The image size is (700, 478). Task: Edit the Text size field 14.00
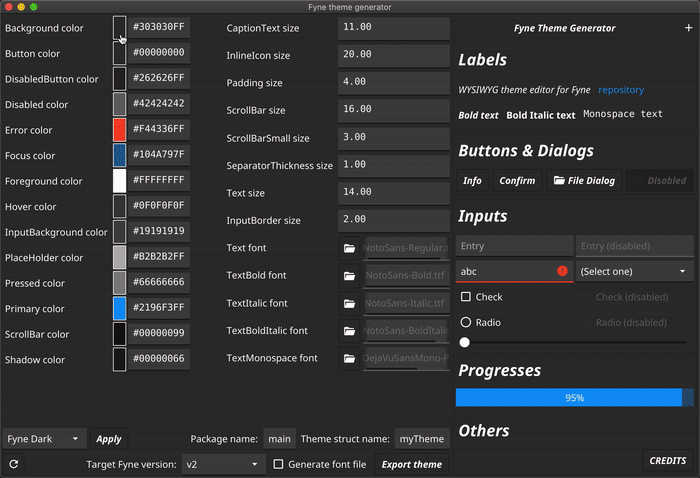(x=394, y=193)
